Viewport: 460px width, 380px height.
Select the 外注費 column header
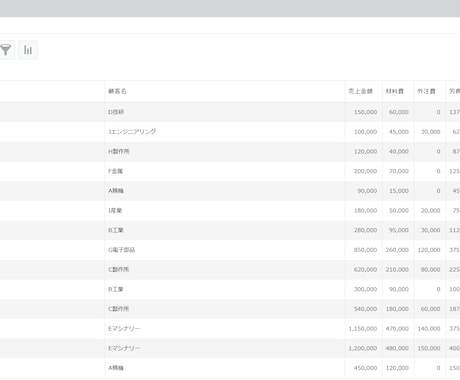point(426,91)
